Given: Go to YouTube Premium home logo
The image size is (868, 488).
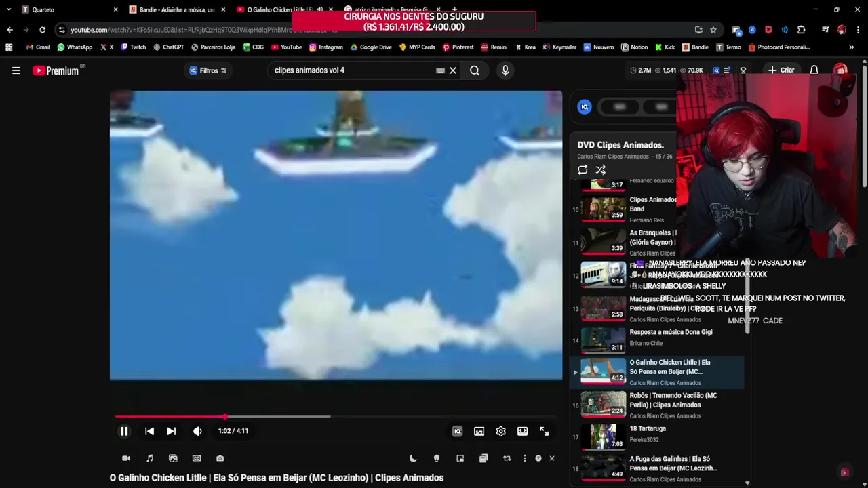Looking at the screenshot, I should pyautogui.click(x=56, y=70).
